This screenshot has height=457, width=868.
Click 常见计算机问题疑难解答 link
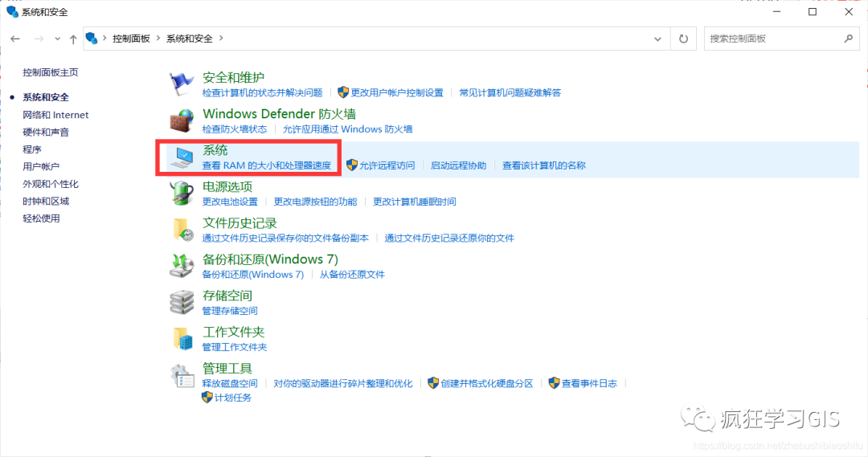pyautogui.click(x=510, y=92)
